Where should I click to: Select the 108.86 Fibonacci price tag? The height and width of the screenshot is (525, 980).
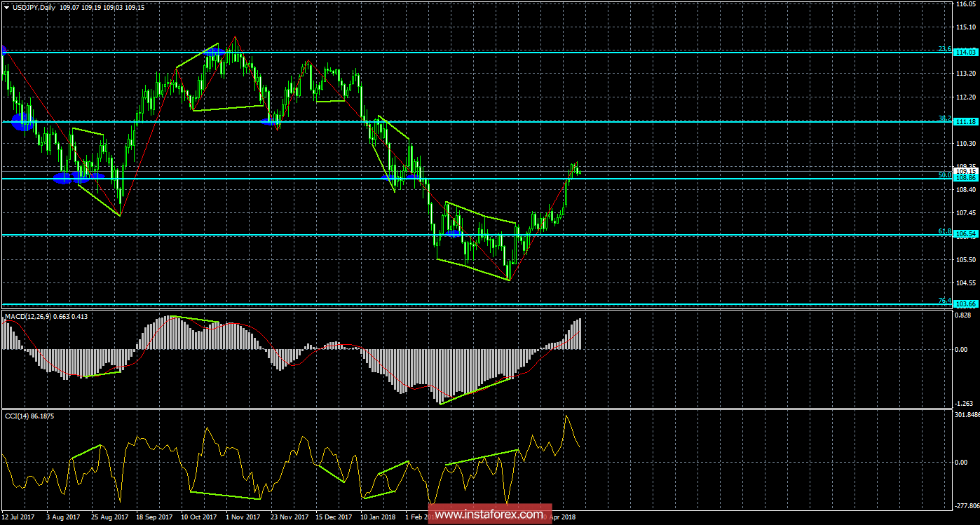[x=966, y=178]
